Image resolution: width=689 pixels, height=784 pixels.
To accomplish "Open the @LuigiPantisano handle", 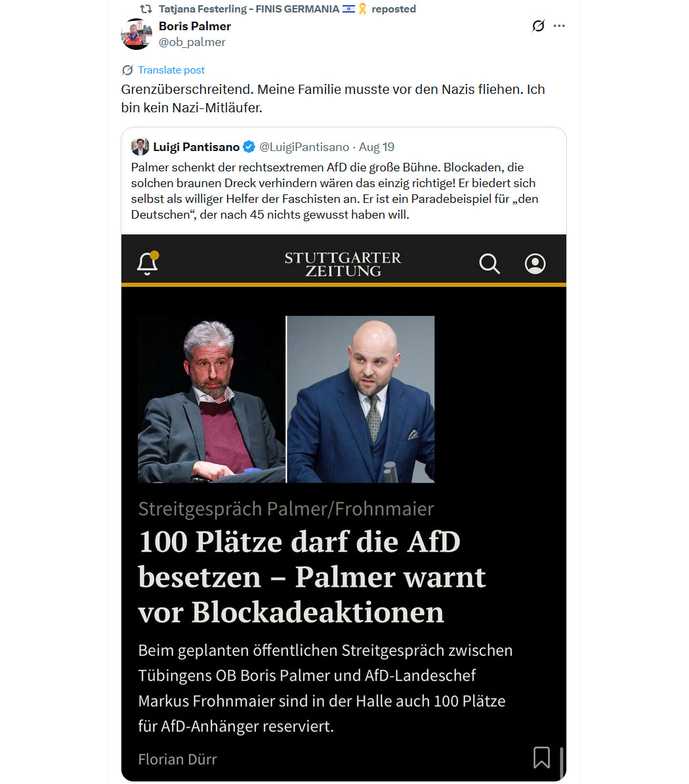I will coord(304,147).
